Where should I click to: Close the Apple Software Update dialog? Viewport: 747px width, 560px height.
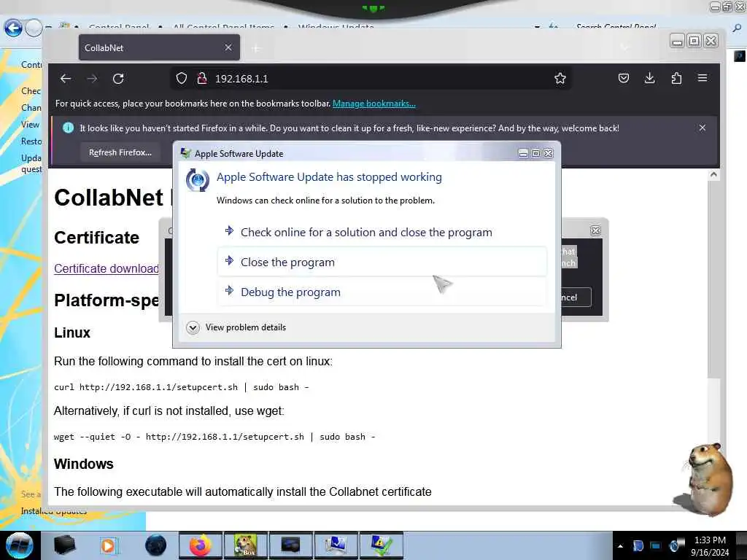tap(549, 153)
